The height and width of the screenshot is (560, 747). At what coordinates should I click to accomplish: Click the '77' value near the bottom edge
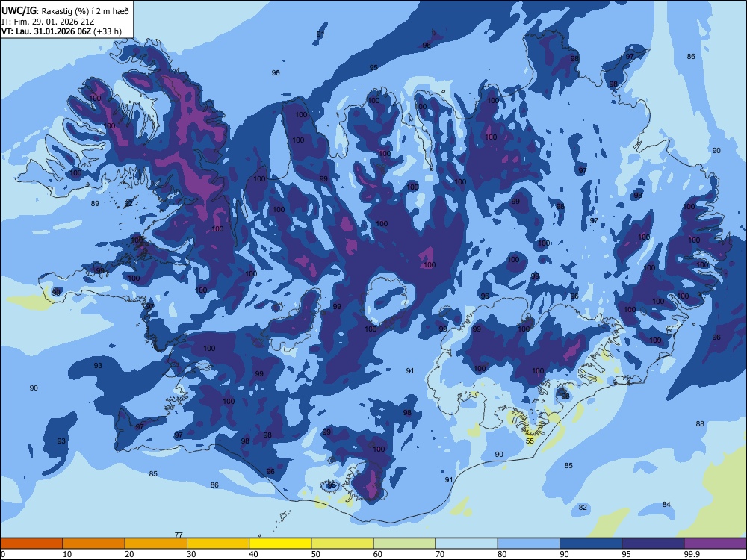coord(179,535)
